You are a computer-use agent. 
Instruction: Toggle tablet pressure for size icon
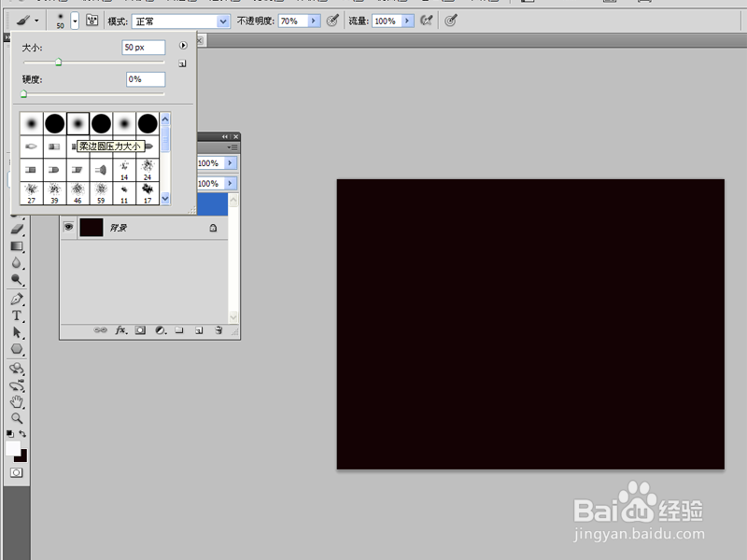[450, 21]
